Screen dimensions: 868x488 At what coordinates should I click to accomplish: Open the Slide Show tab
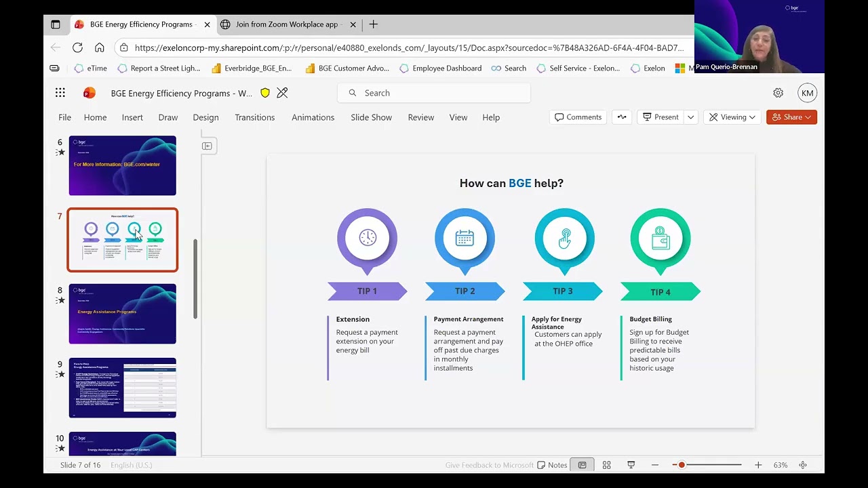[x=371, y=117]
